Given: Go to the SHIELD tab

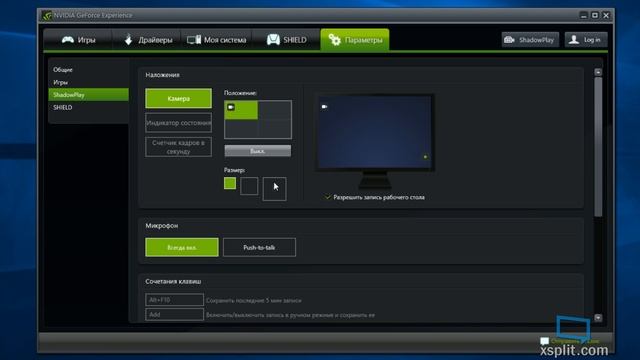Looking at the screenshot, I should click(287, 40).
